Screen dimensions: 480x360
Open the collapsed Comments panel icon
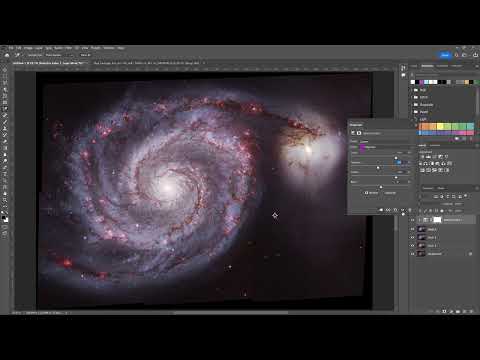tap(403, 75)
